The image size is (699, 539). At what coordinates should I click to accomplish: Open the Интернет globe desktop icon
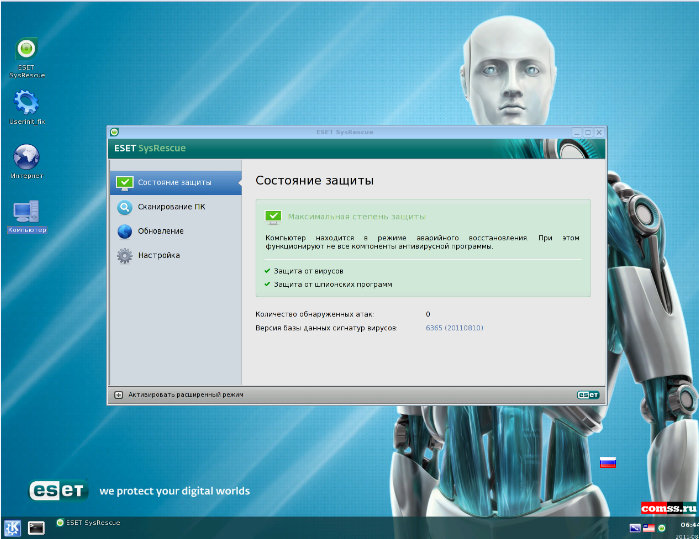(26, 161)
